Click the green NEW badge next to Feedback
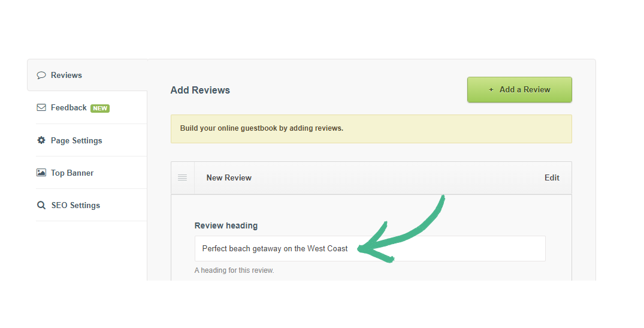 (x=100, y=109)
